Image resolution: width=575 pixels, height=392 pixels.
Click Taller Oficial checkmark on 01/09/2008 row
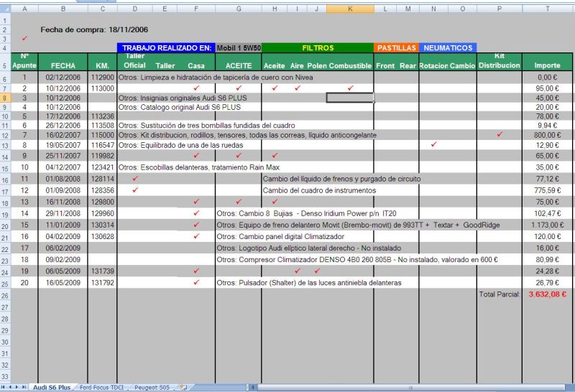point(135,190)
